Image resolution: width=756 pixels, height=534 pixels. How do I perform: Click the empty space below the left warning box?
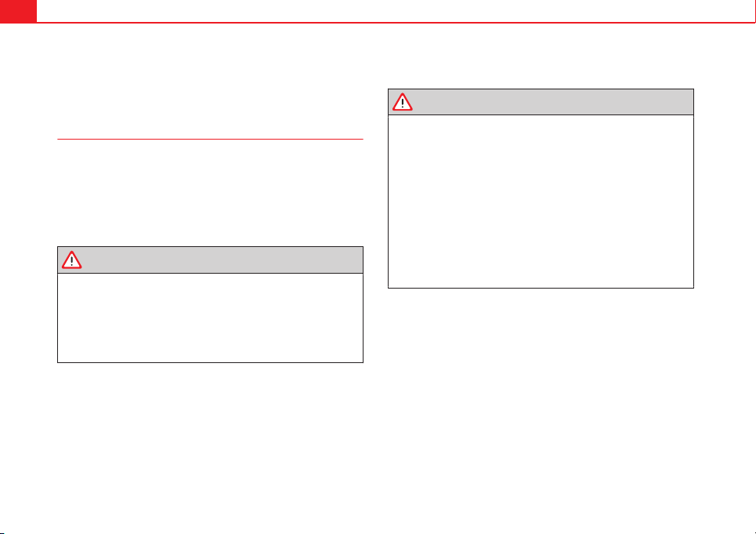click(x=210, y=444)
